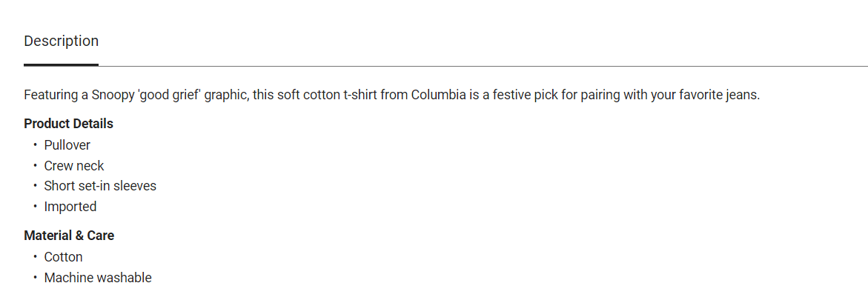Click the Imported list item
This screenshot has width=868, height=303.
(70, 207)
